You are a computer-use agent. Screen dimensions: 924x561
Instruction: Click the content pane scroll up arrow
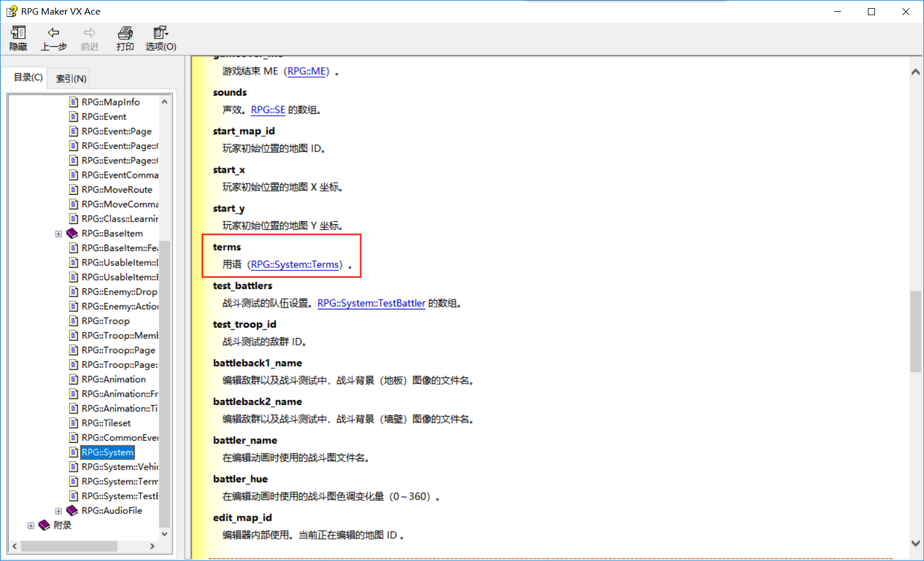[916, 72]
